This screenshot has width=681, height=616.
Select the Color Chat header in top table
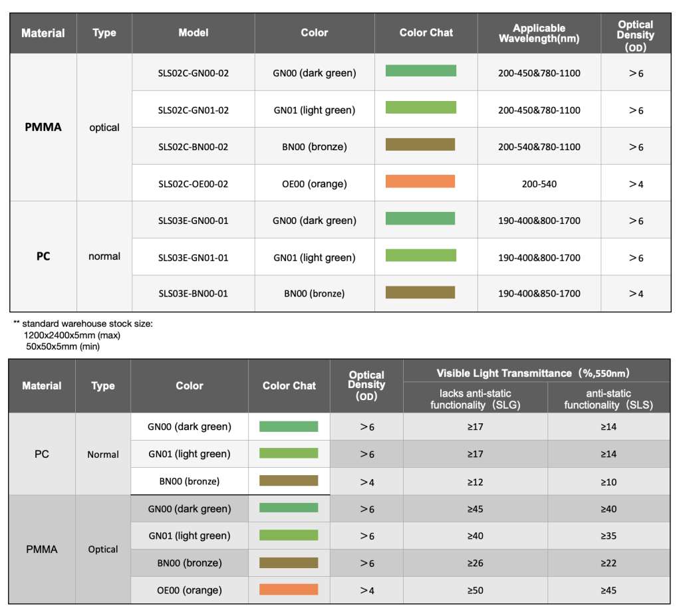[426, 33]
